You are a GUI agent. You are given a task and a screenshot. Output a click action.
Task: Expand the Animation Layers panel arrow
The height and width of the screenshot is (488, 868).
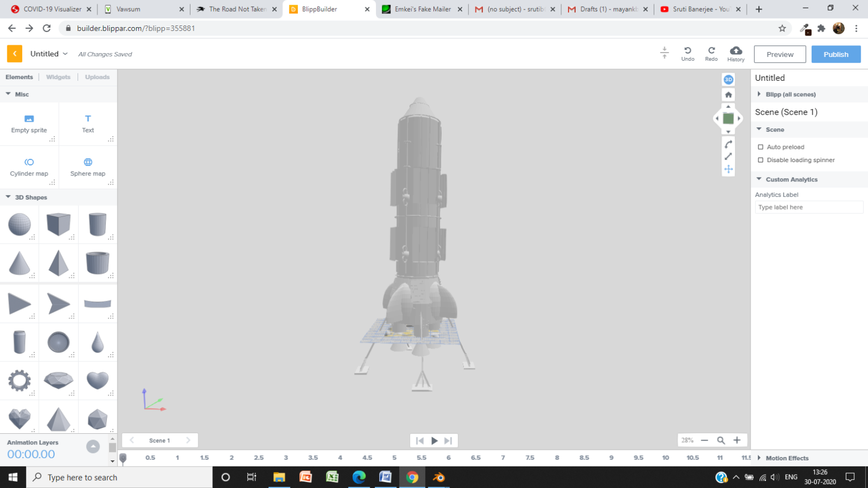93,446
